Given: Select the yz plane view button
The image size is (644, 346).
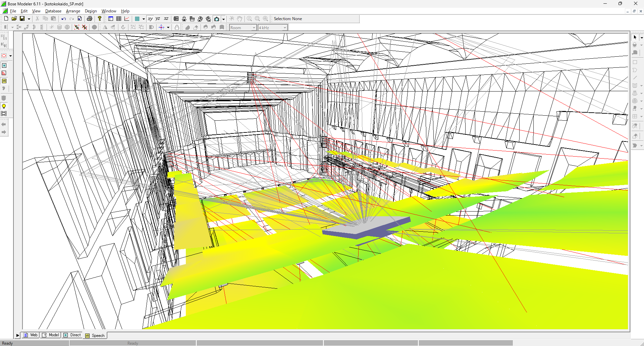Looking at the screenshot, I should tap(158, 19).
